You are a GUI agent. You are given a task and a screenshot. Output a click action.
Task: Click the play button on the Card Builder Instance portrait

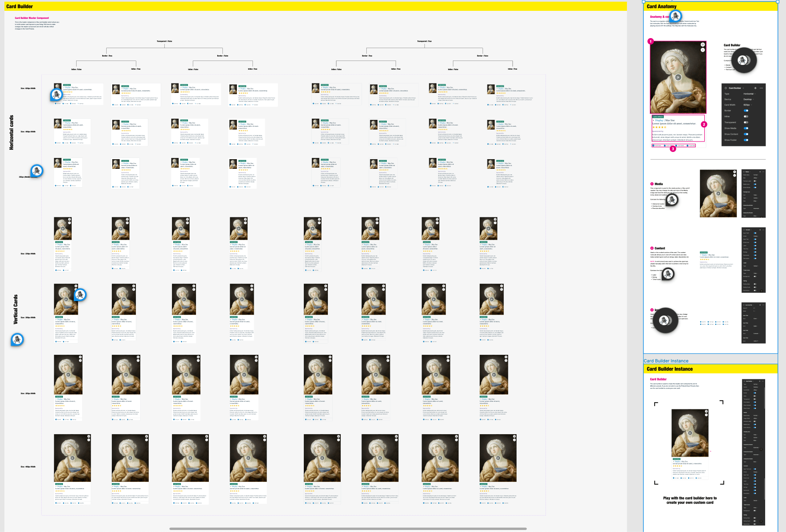(x=690, y=433)
